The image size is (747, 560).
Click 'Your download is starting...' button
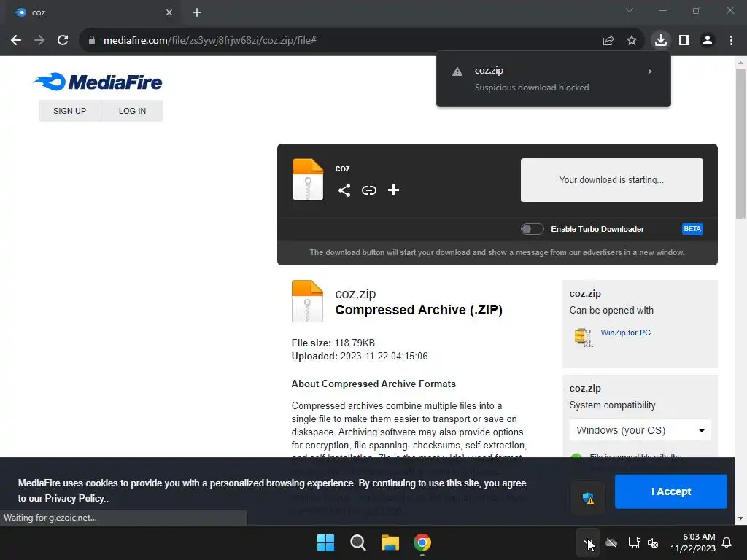click(x=612, y=180)
